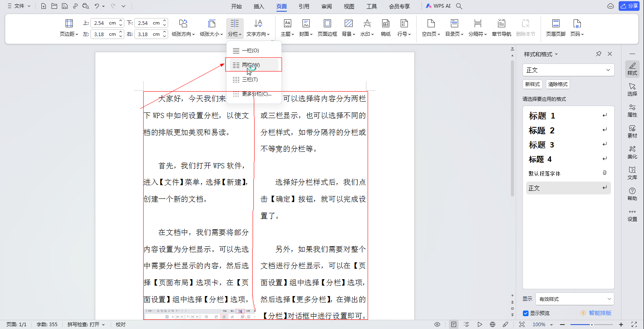Select 三栏(T) three columns option
This screenshot has width=644, height=329.
click(254, 79)
